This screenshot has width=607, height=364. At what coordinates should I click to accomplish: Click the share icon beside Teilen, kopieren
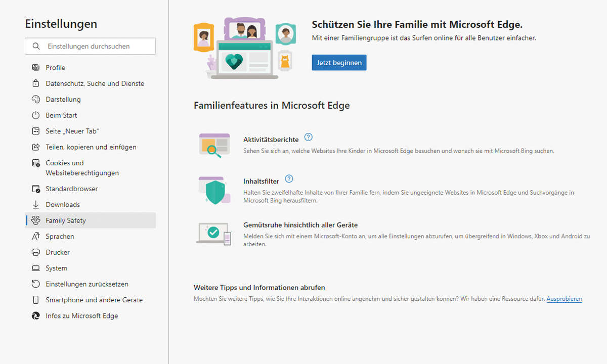click(x=35, y=147)
